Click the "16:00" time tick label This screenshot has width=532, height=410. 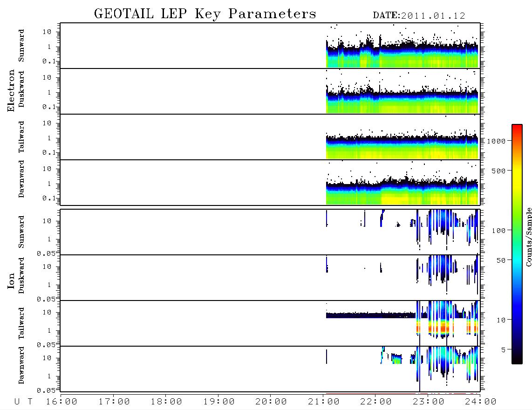click(62, 402)
